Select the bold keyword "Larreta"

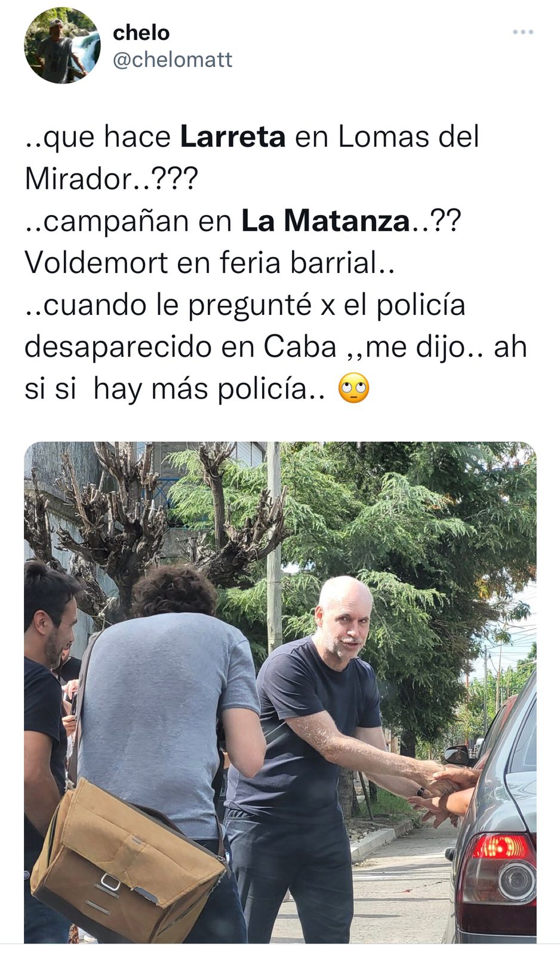tap(233, 136)
